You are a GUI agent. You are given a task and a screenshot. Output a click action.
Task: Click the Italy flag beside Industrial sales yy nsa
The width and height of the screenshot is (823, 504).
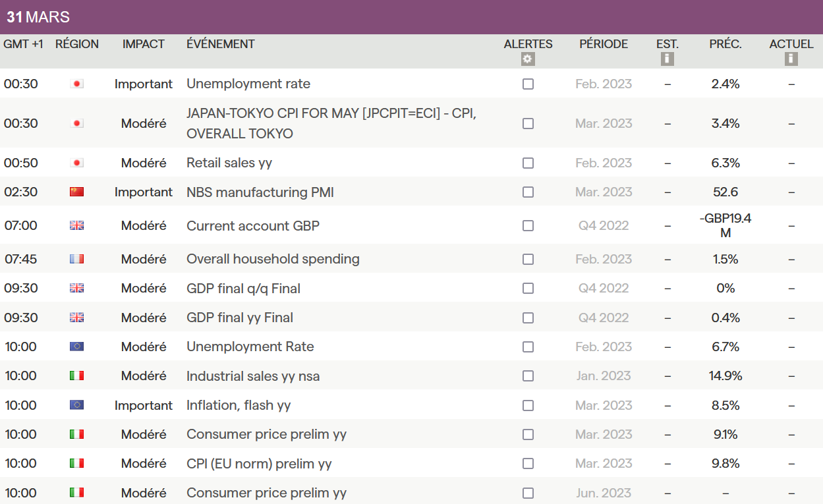[x=77, y=376]
